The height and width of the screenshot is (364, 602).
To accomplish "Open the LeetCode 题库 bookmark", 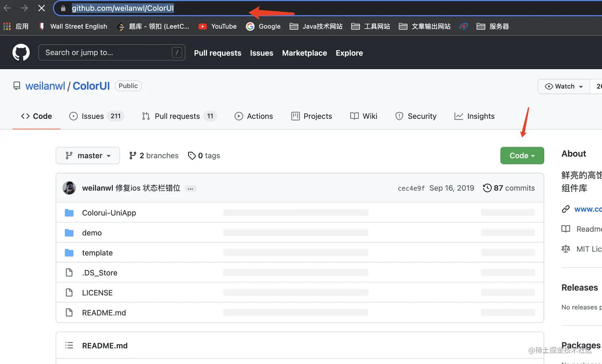I will tap(153, 26).
